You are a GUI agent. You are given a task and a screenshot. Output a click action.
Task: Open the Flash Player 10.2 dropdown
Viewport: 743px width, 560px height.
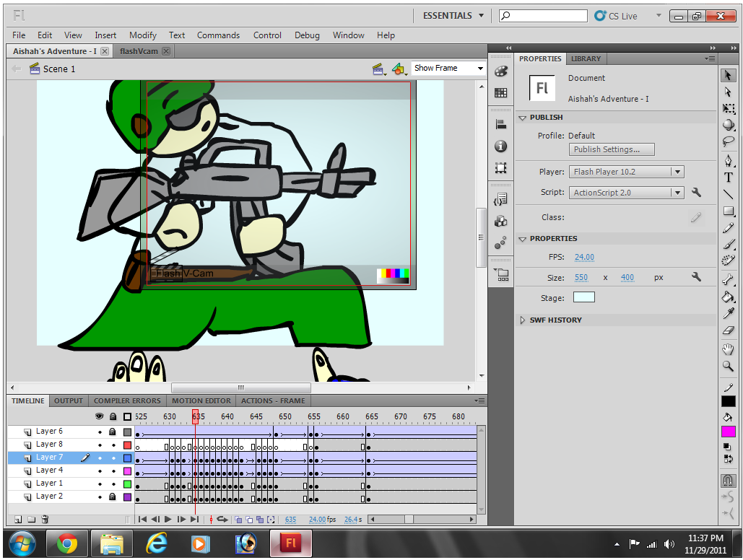tap(627, 172)
